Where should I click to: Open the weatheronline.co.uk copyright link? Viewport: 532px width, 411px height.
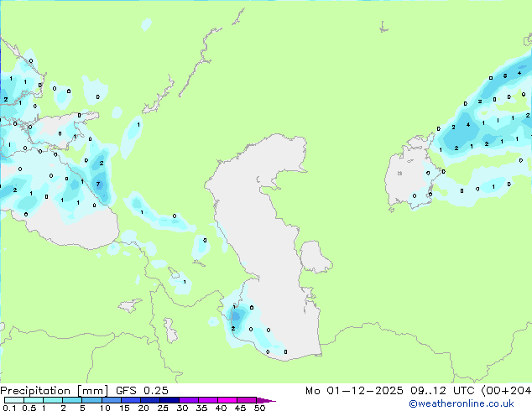pyautogui.click(x=462, y=403)
